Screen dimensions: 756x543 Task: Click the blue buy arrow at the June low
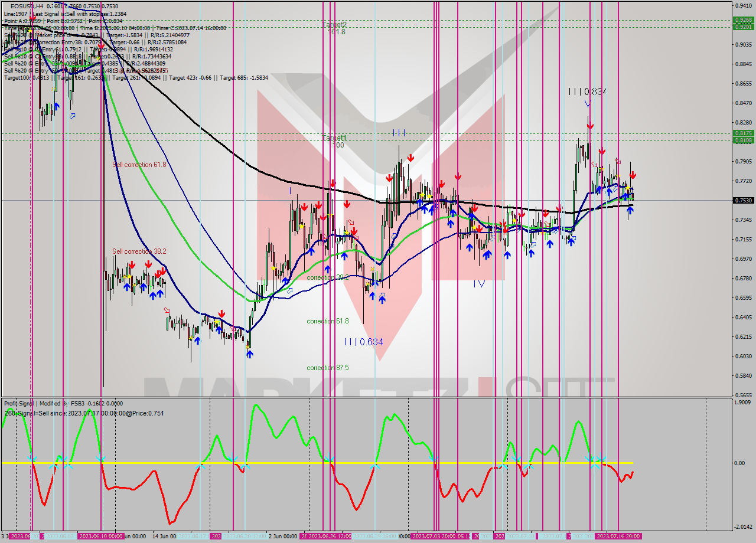click(x=249, y=354)
